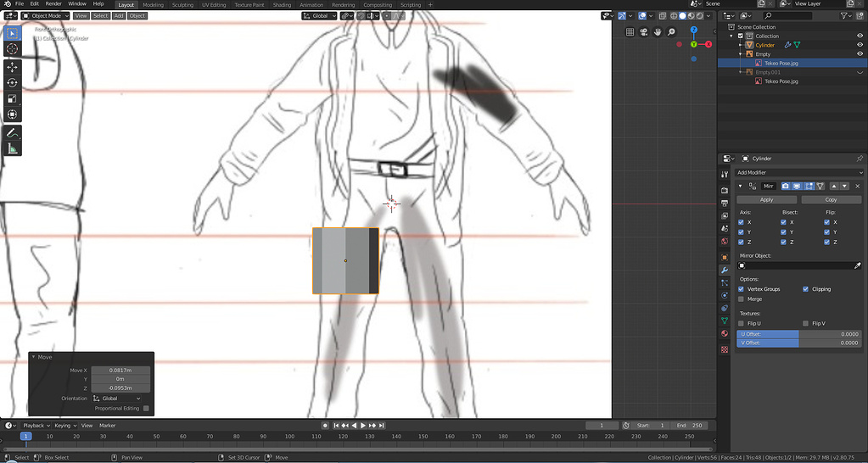The width and height of the screenshot is (868, 463).
Task: Toggle orthographic grid view gizmo button
Action: 630,32
